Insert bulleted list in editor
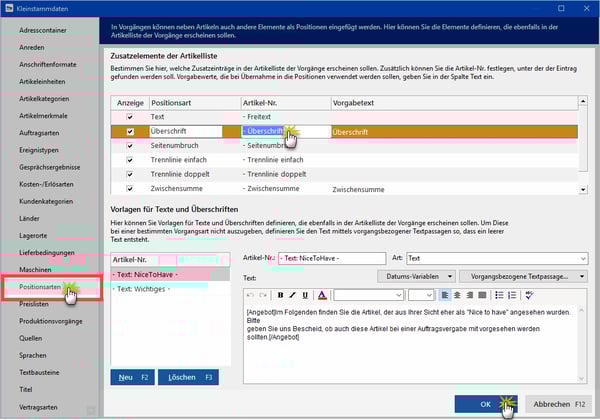Viewport: 600px width, 420px height. [x=498, y=295]
